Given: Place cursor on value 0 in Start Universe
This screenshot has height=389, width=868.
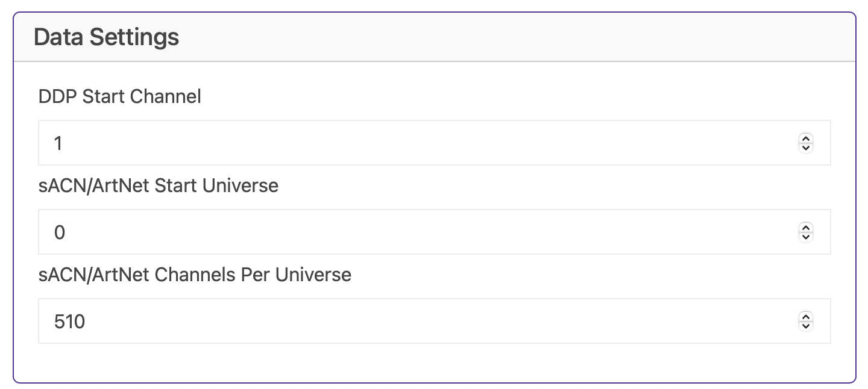Looking at the screenshot, I should coord(59,232).
